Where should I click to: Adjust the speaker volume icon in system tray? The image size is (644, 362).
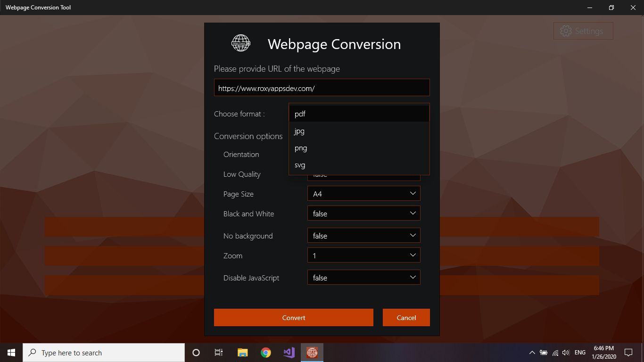(565, 352)
